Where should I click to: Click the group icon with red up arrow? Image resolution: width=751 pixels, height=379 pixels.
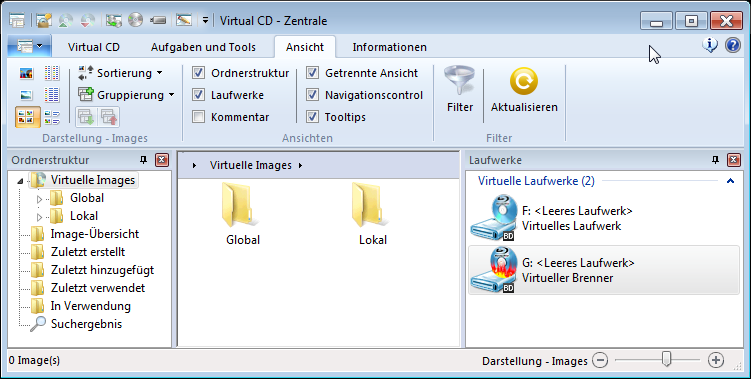[x=109, y=117]
